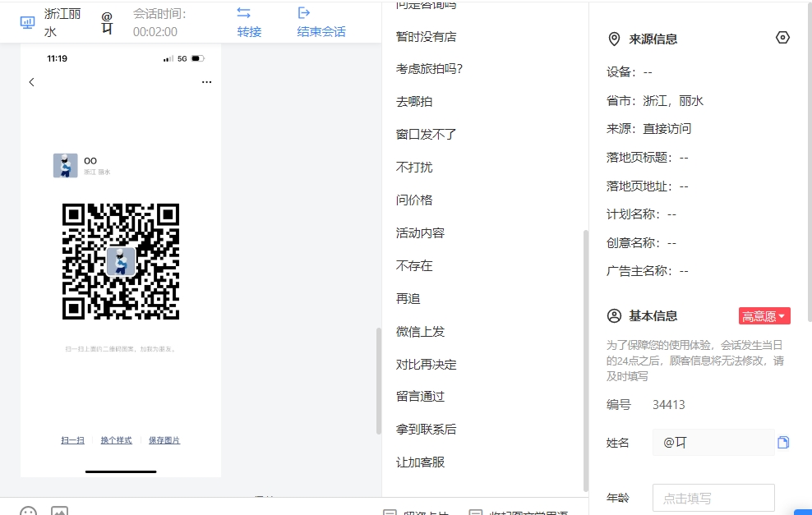Image resolution: width=812 pixels, height=515 pixels.
Task: Click the location pin icon beside 来源信息
Action: point(614,39)
